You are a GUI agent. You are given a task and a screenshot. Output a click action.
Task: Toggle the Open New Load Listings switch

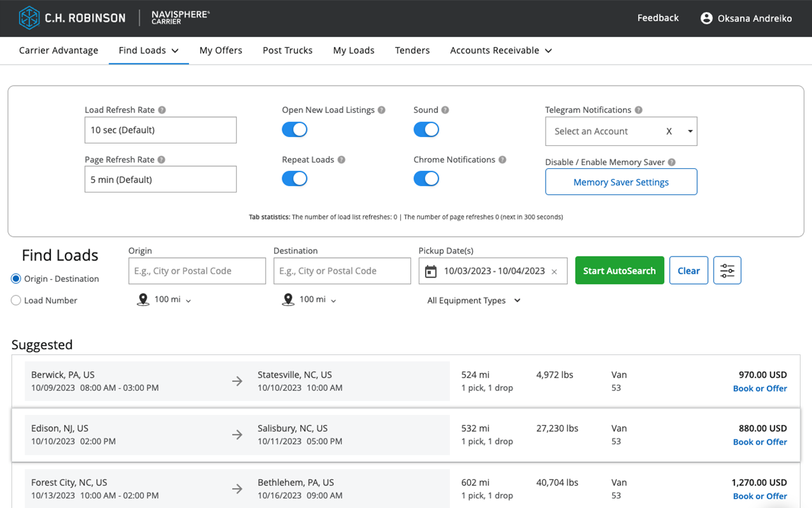(x=294, y=130)
